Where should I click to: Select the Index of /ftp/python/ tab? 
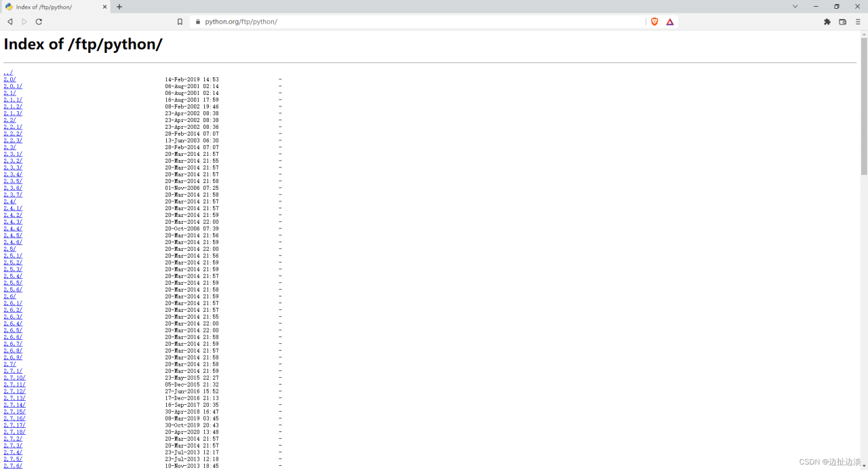(x=56, y=7)
